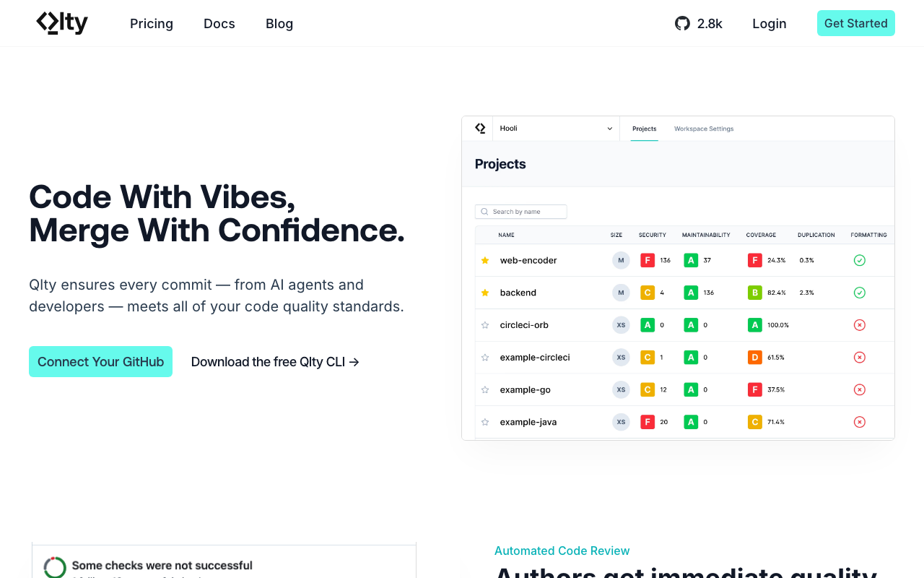Favorite the example-circleci project
This screenshot has width=924, height=578.
tap(485, 357)
